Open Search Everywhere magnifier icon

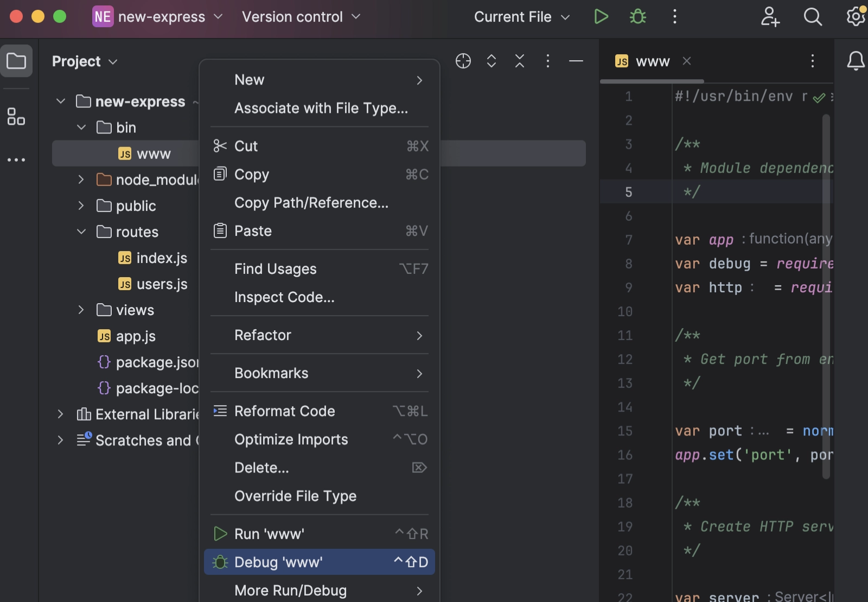813,17
